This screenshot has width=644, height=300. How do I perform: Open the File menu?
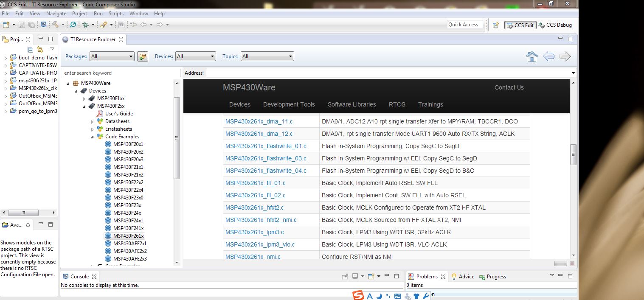tap(6, 14)
